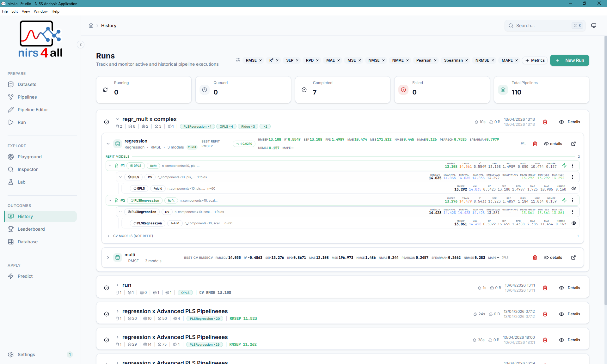Select Playground in the Explore section
Image resolution: width=607 pixels, height=364 pixels.
coord(29,156)
